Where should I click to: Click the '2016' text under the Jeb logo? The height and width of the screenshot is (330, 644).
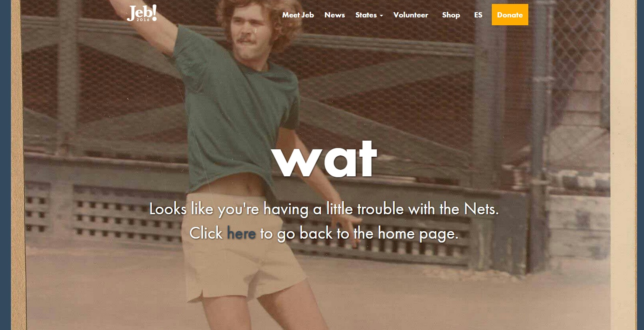click(143, 20)
